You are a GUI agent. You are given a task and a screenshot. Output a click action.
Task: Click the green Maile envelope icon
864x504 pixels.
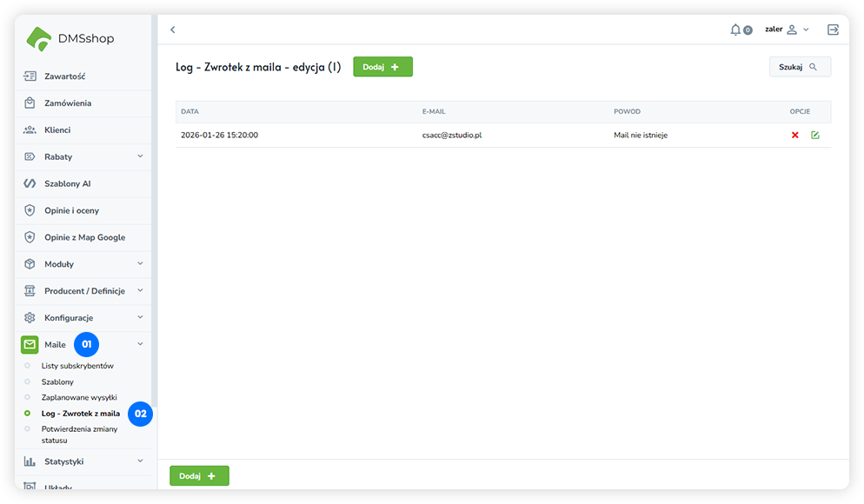coord(30,344)
